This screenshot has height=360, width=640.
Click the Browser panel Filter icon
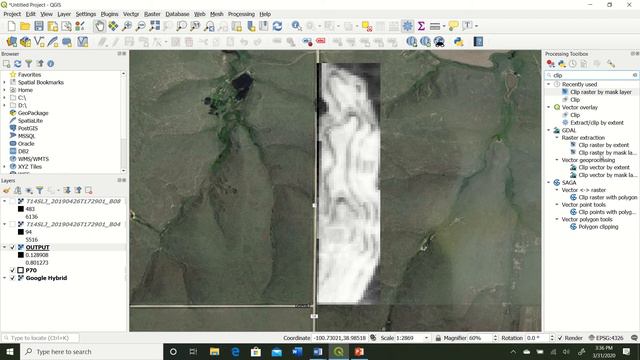pyautogui.click(x=29, y=64)
